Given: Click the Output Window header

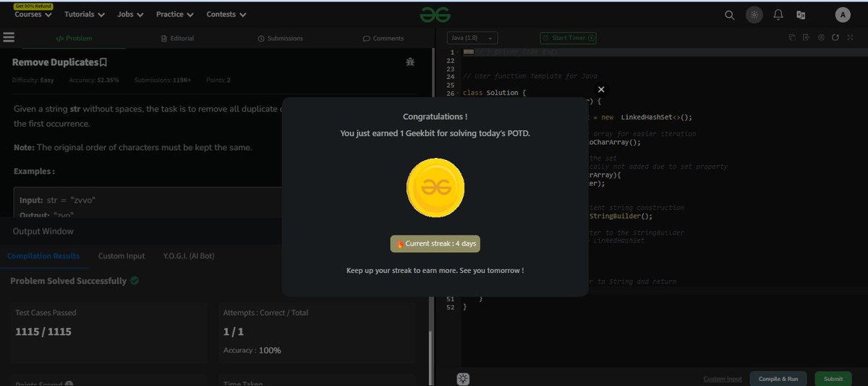Looking at the screenshot, I should click(x=43, y=231).
